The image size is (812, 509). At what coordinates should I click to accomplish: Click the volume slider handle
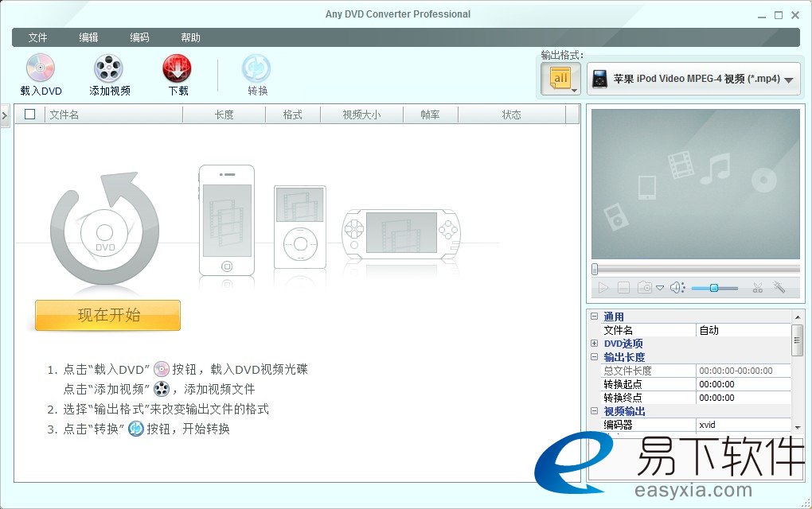pos(714,288)
